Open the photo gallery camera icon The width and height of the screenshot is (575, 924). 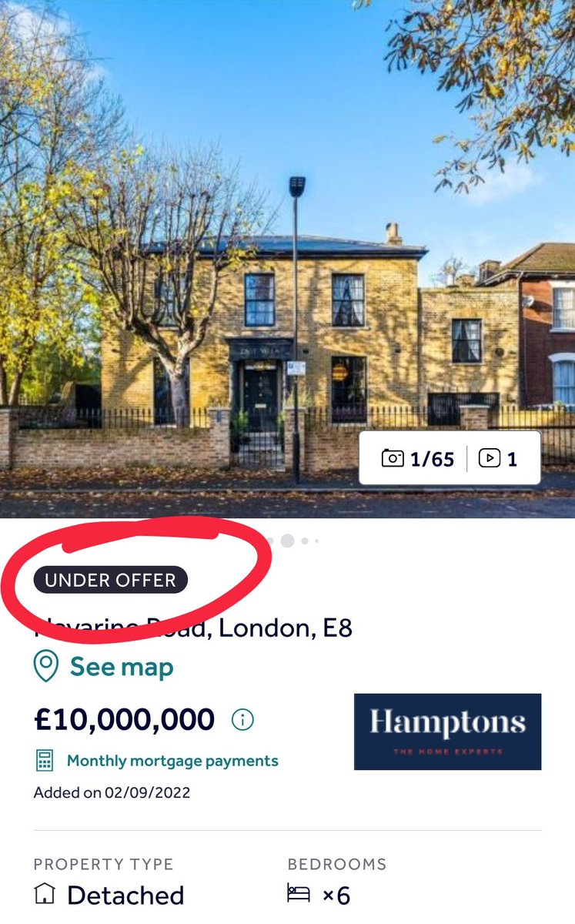[x=393, y=459]
